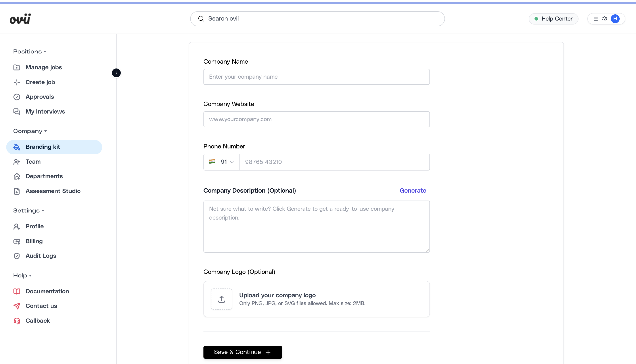Viewport: 636px width, 364px height.
Task: Click the Manage jobs folder icon
Action: [x=17, y=67]
